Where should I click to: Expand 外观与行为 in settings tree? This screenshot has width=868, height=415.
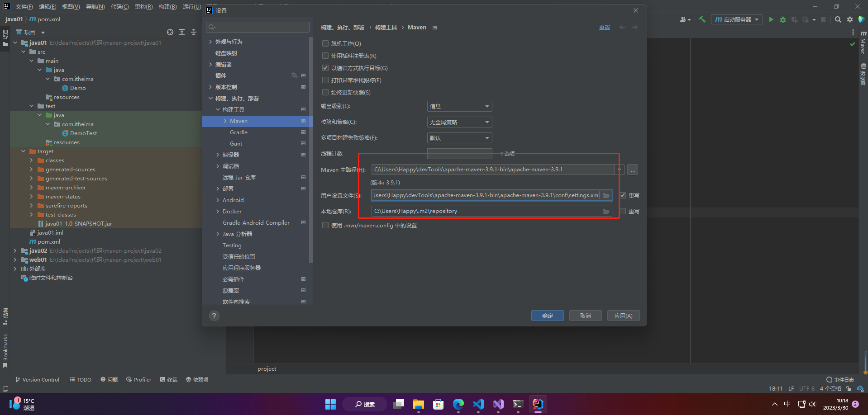coord(210,42)
